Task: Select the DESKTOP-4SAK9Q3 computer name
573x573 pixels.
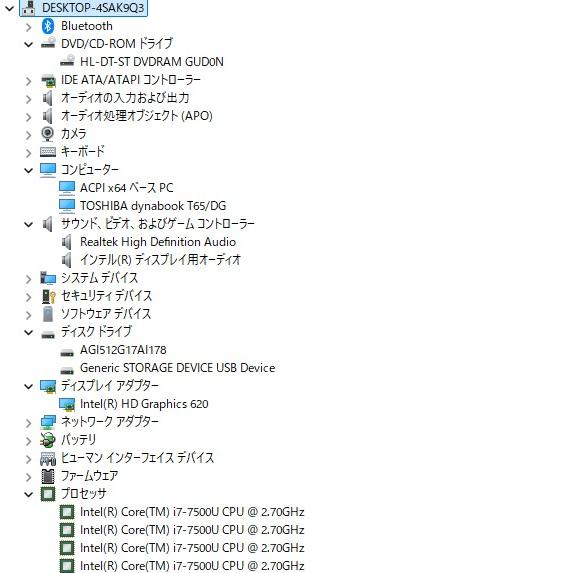Action: pos(93,8)
